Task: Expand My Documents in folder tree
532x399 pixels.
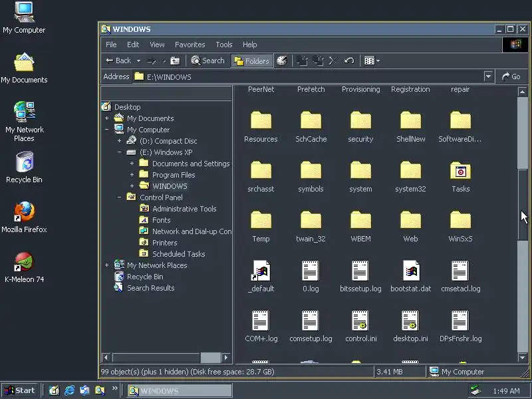Action: click(x=106, y=118)
